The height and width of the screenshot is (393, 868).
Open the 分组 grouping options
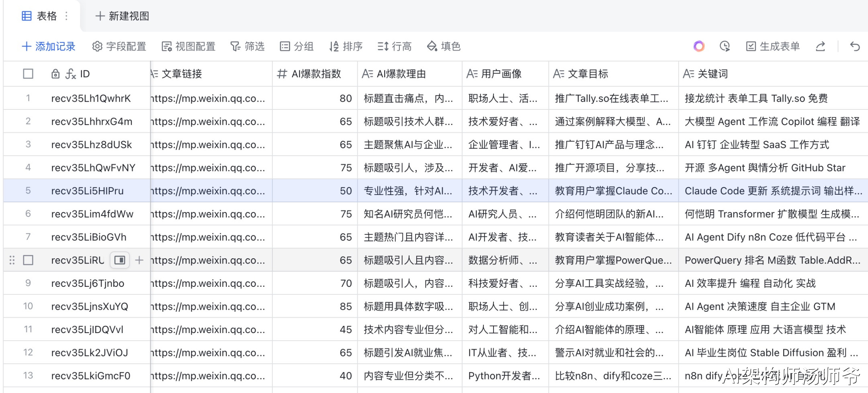click(x=297, y=46)
